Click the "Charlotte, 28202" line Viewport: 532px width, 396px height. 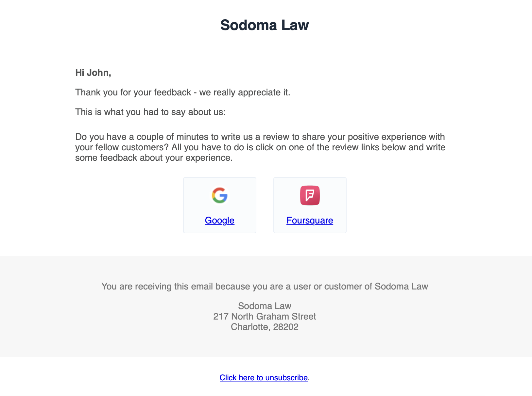point(265,327)
